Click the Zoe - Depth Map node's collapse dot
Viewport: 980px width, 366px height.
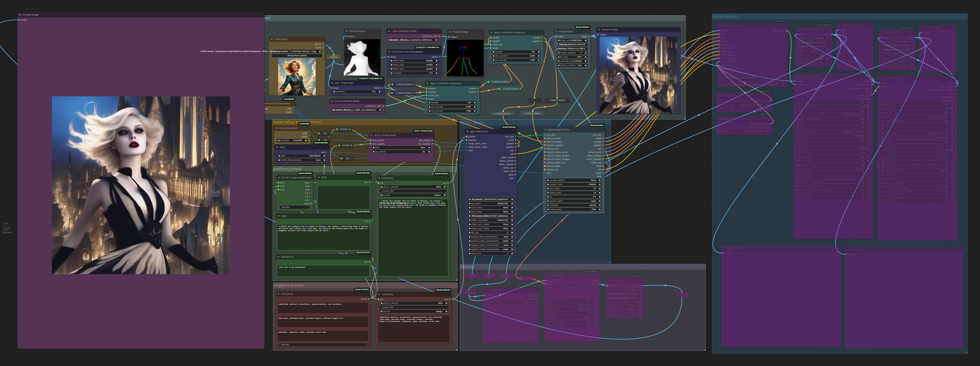pyautogui.click(x=332, y=83)
